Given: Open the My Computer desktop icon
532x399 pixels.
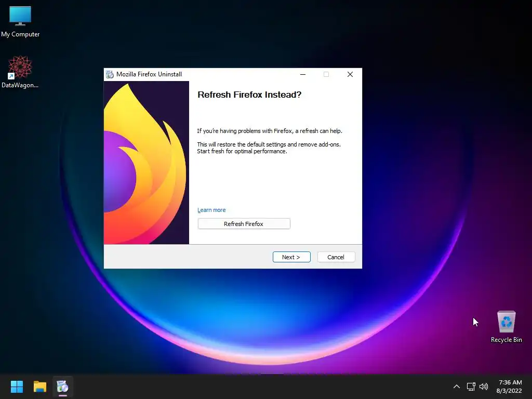Looking at the screenshot, I should click(x=20, y=22).
